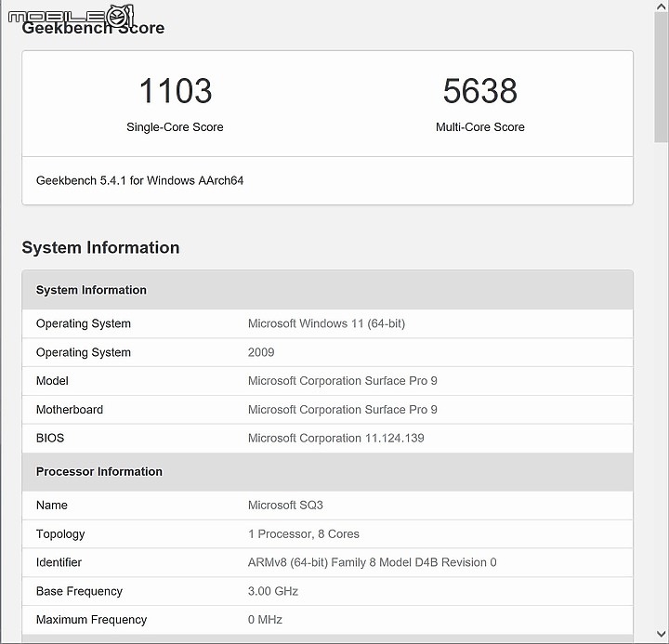Click Microsoft Windows 11 (64-bit) value
Screen dimensions: 669x644
tap(326, 323)
